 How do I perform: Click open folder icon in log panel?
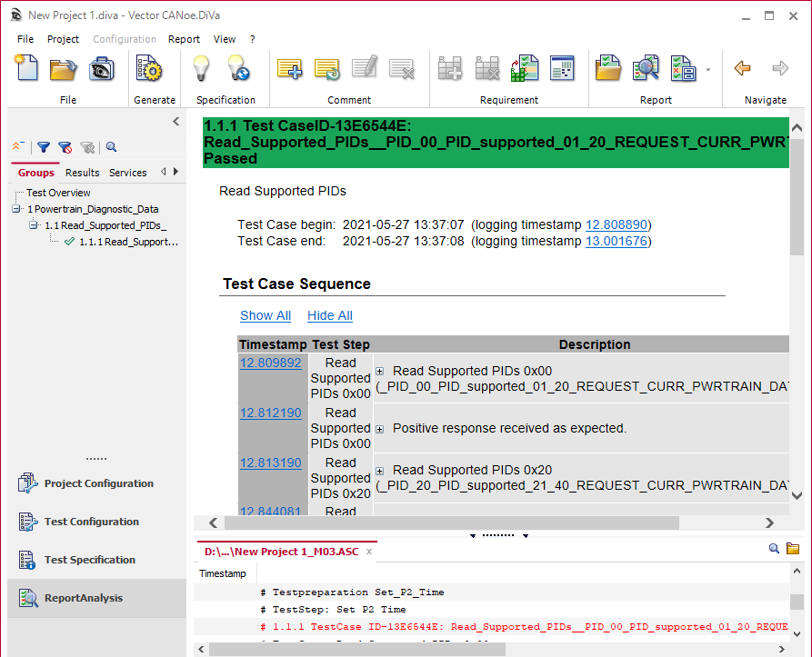(793, 548)
